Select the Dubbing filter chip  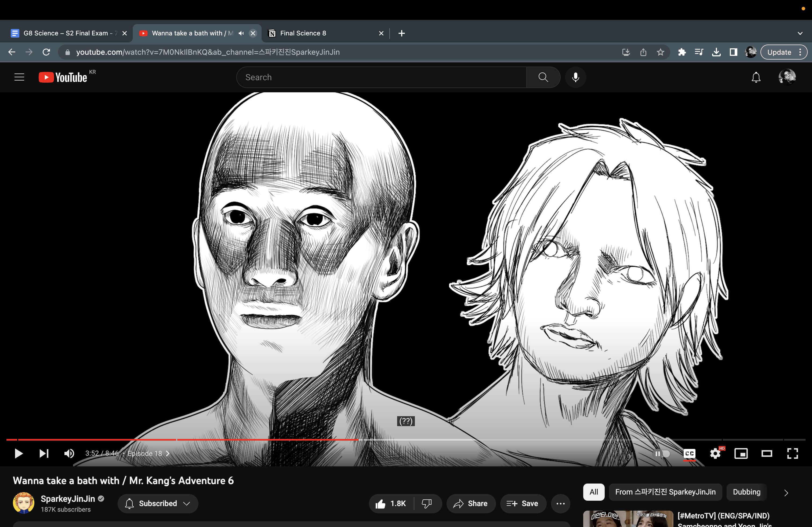pyautogui.click(x=746, y=492)
